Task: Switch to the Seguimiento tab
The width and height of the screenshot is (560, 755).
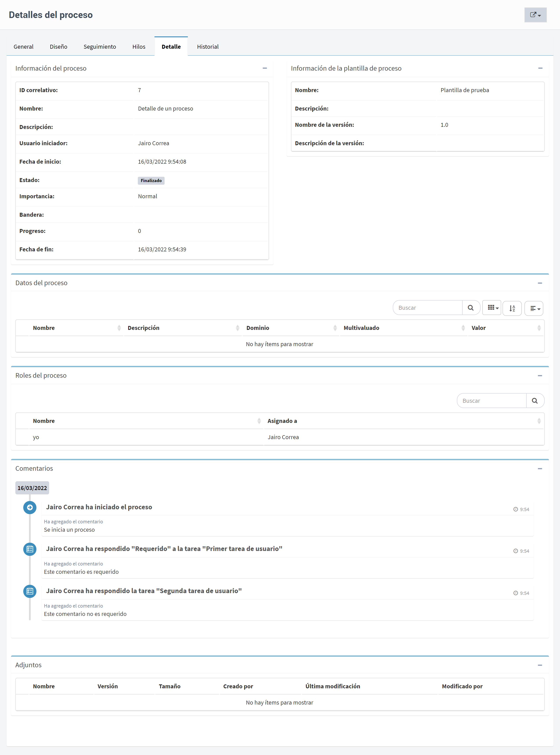Action: pos(100,47)
